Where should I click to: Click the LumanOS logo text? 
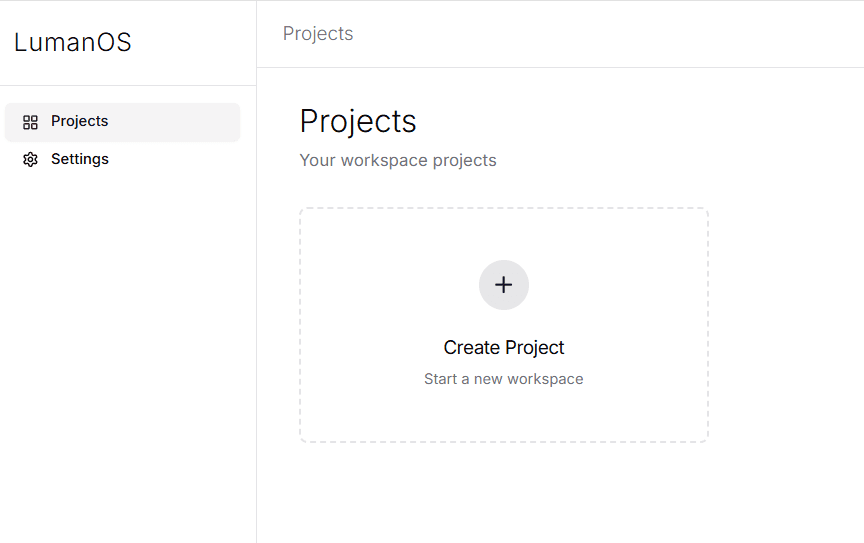72,43
